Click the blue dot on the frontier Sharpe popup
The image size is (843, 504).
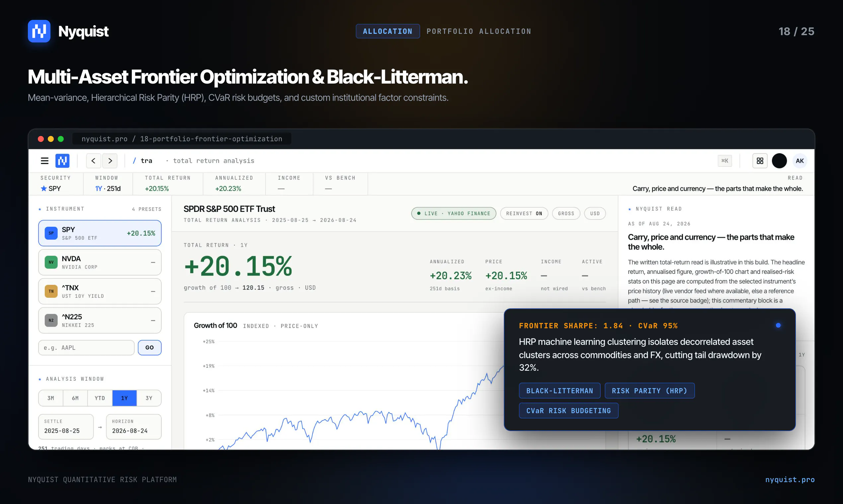tap(778, 325)
